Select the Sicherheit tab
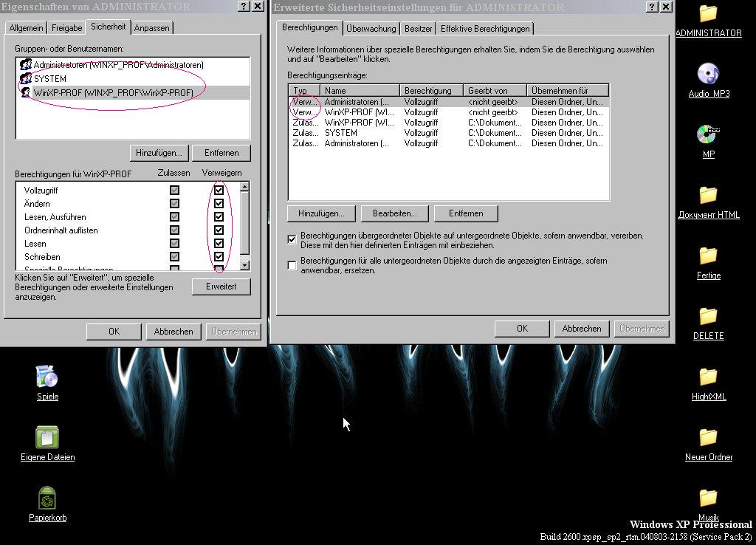The height and width of the screenshot is (545, 756). pyautogui.click(x=108, y=27)
